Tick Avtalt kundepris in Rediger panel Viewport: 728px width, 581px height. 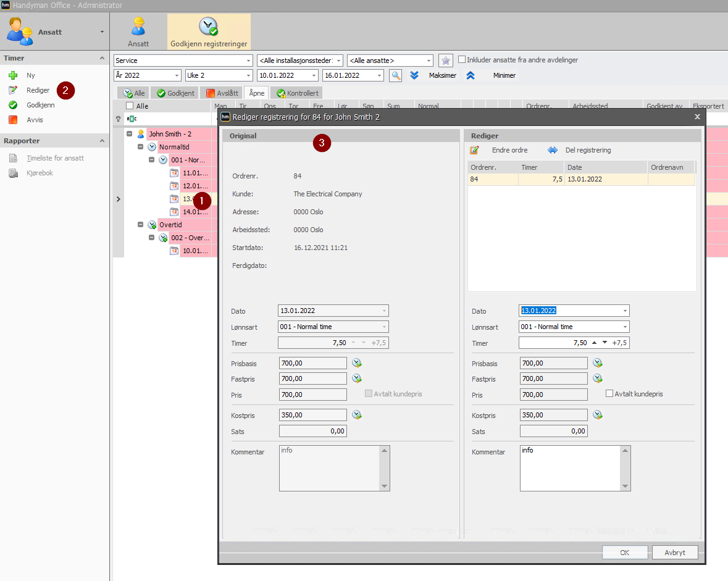coord(609,393)
